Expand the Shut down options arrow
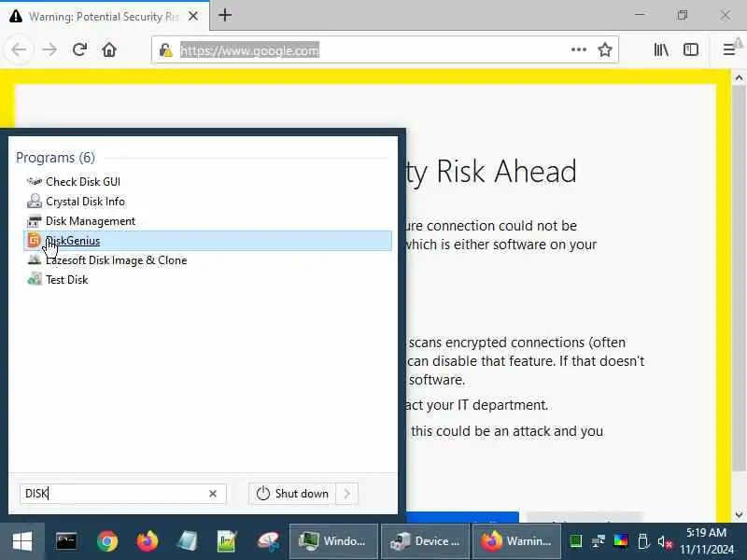This screenshot has height=560, width=747. pos(346,494)
